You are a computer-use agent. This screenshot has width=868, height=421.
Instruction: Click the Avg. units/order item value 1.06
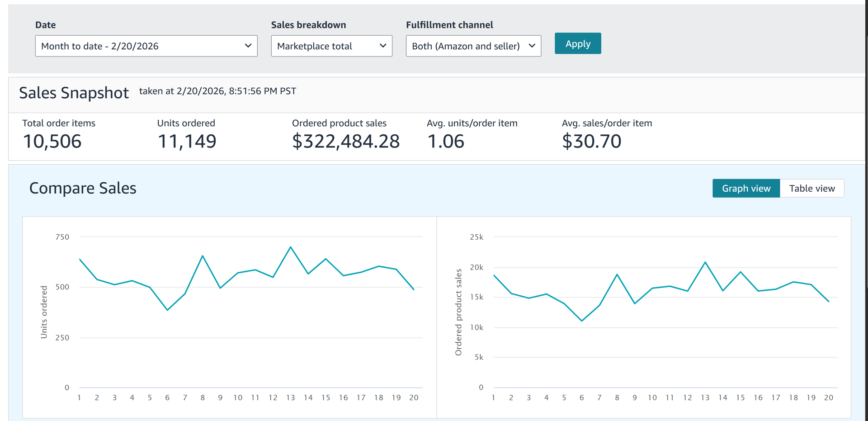446,142
